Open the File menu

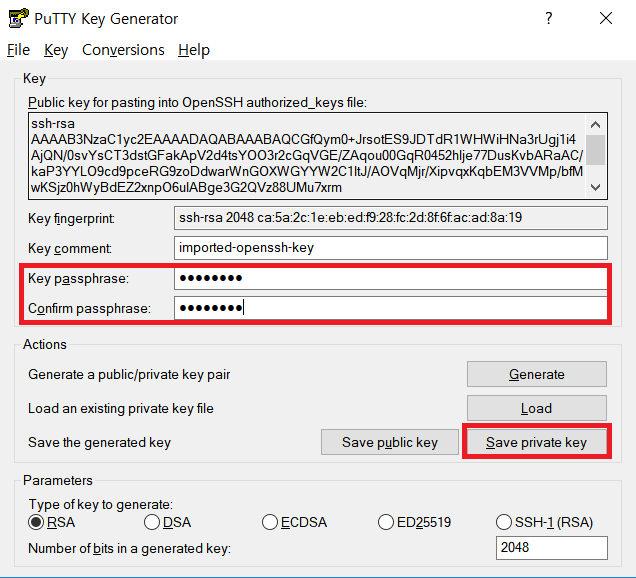point(18,50)
